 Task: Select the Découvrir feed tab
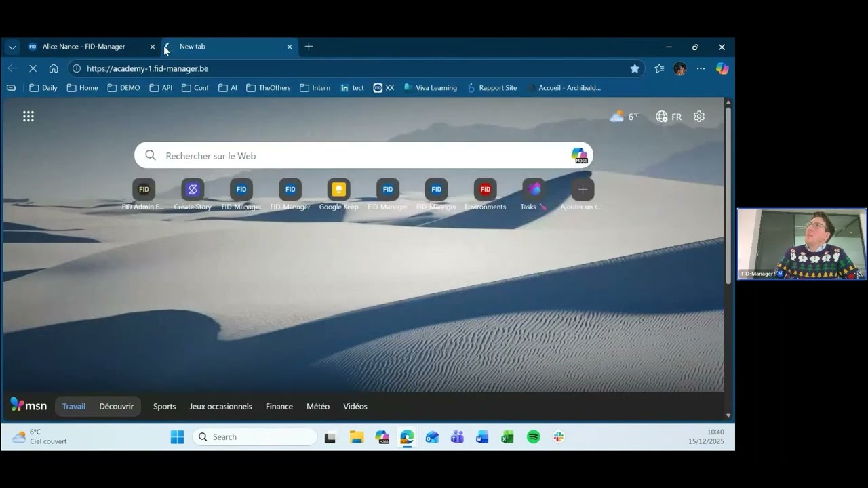tap(117, 407)
